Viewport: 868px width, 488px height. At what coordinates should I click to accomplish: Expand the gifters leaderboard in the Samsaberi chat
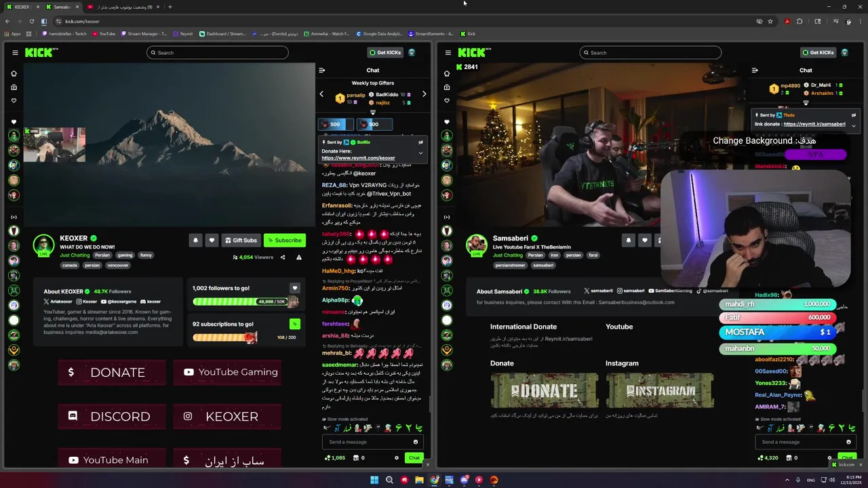coord(806,103)
